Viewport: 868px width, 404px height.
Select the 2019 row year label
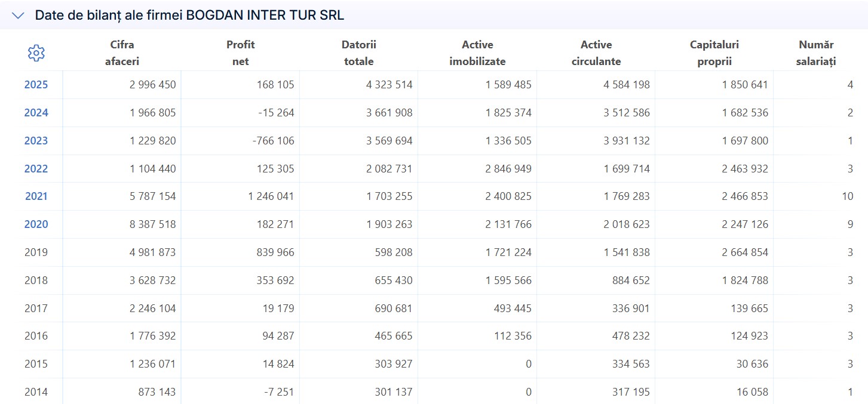coord(36,252)
